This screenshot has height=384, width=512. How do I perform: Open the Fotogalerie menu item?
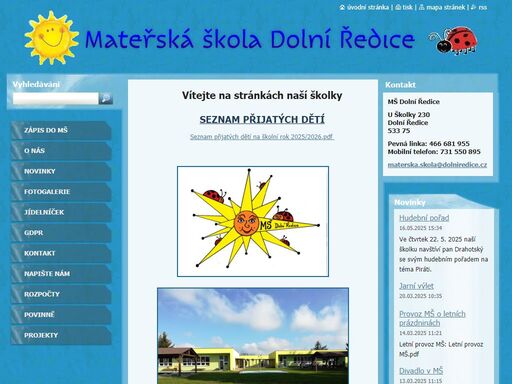tap(61, 192)
